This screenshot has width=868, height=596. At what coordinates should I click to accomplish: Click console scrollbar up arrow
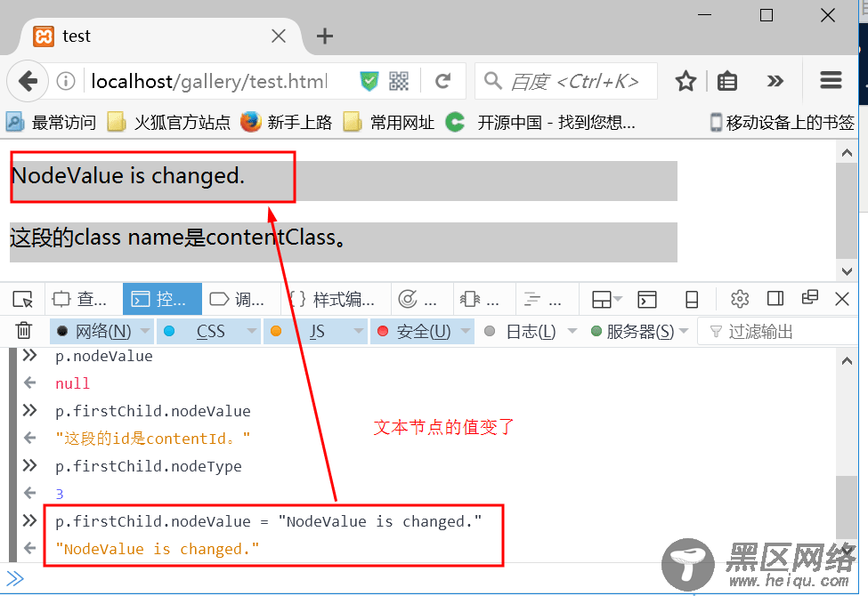pyautogui.click(x=847, y=361)
